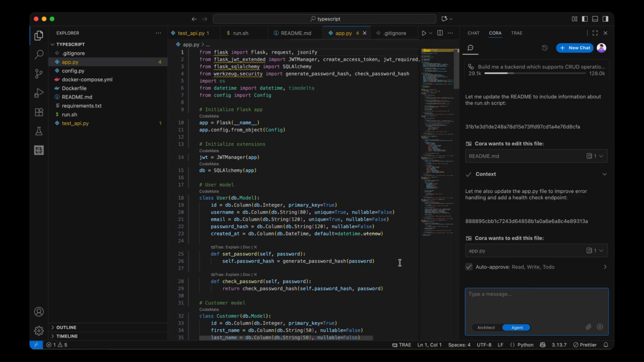Run the current file with the play button
The width and height of the screenshot is (644, 362).
(x=424, y=33)
